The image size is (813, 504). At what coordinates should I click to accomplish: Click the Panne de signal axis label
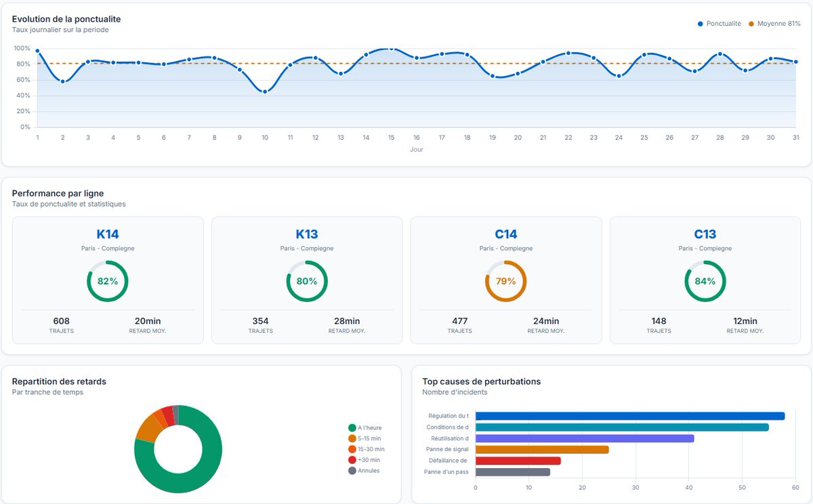click(447, 449)
